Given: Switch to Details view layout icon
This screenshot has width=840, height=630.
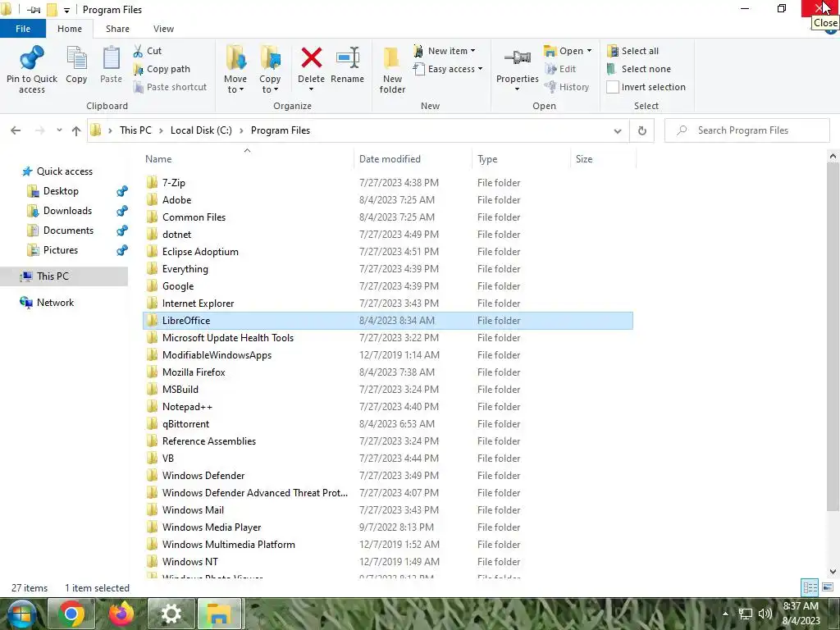Looking at the screenshot, I should click(810, 587).
